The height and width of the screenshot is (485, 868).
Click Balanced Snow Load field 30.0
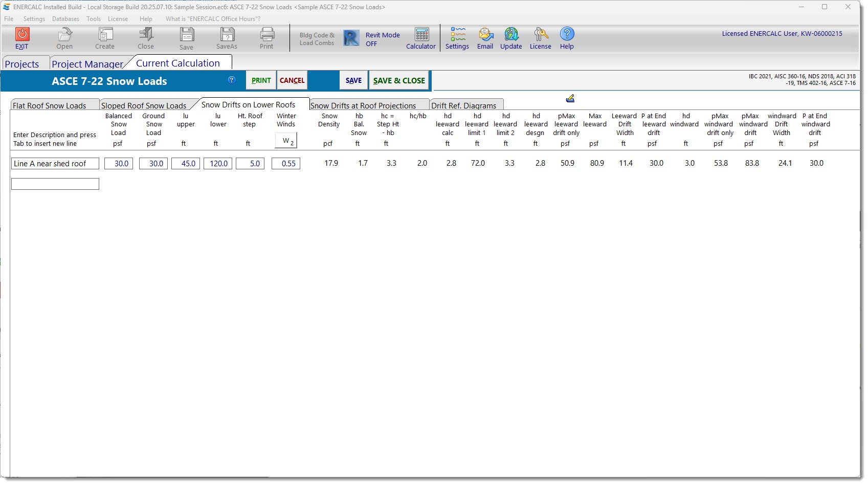click(x=119, y=164)
